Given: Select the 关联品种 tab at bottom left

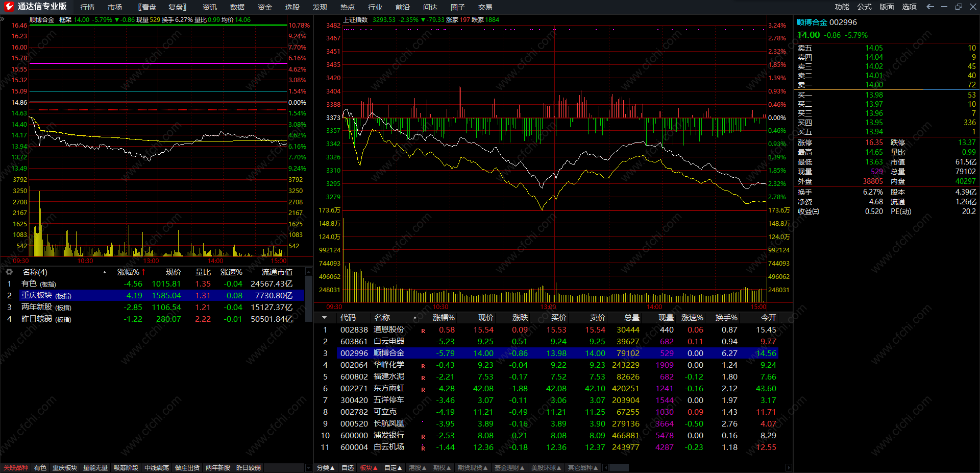Looking at the screenshot, I should point(16,467).
